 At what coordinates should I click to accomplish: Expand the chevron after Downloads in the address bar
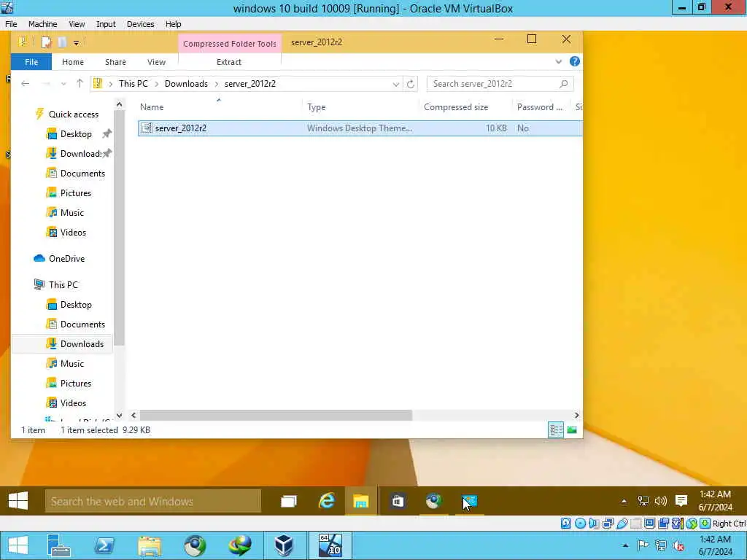point(216,84)
